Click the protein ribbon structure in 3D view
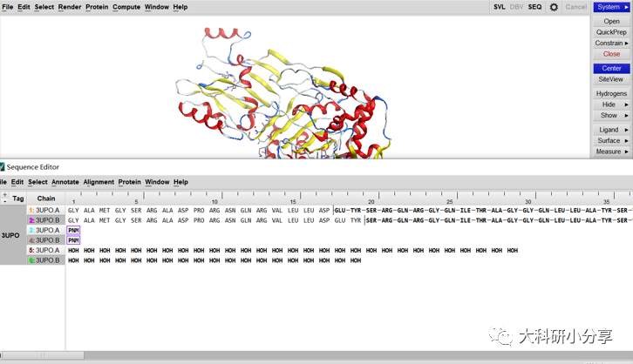Viewport: 633px width, 364px height. pos(282,95)
